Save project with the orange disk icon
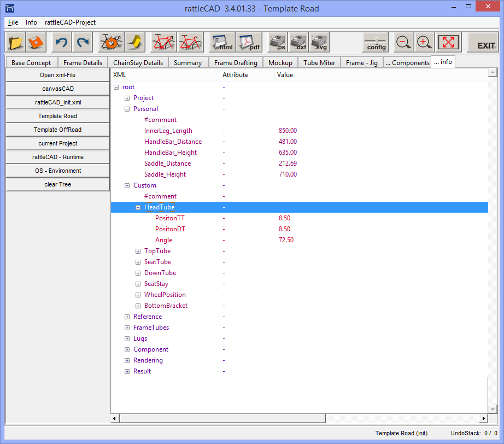The width and height of the screenshot is (504, 444). coord(36,42)
